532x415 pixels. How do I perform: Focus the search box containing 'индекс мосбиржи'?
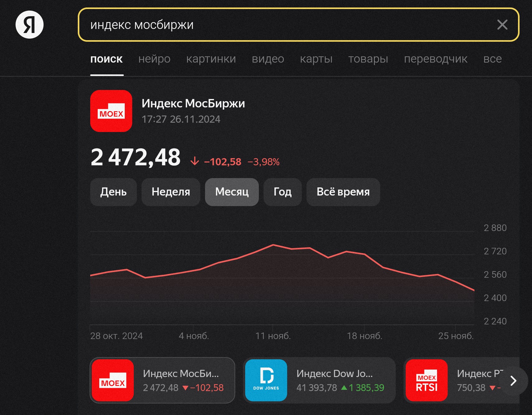coord(298,25)
